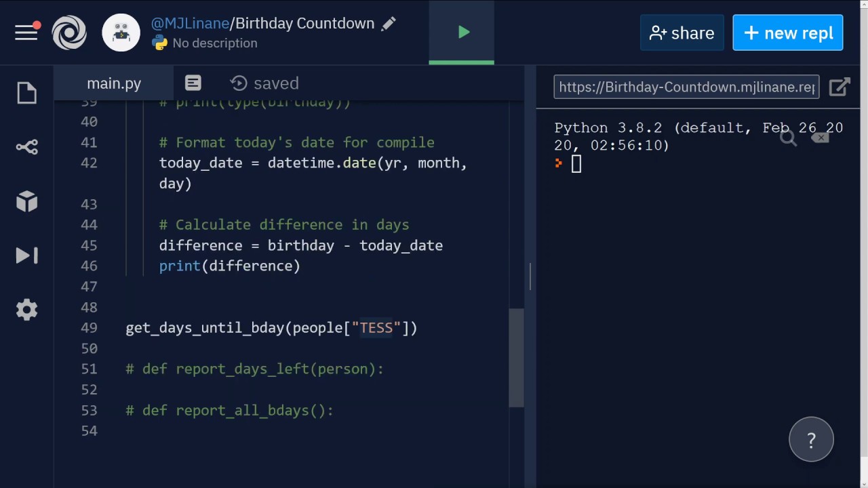Click the 'def report_days_left(person)' comment line
Screen dimensions: 868x488
pos(254,369)
